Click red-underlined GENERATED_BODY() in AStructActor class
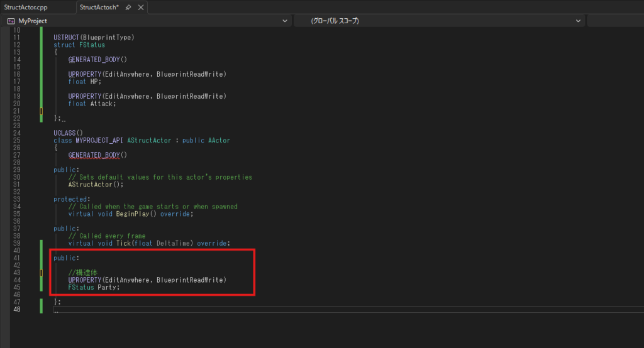This screenshot has width=644, height=348. 97,155
